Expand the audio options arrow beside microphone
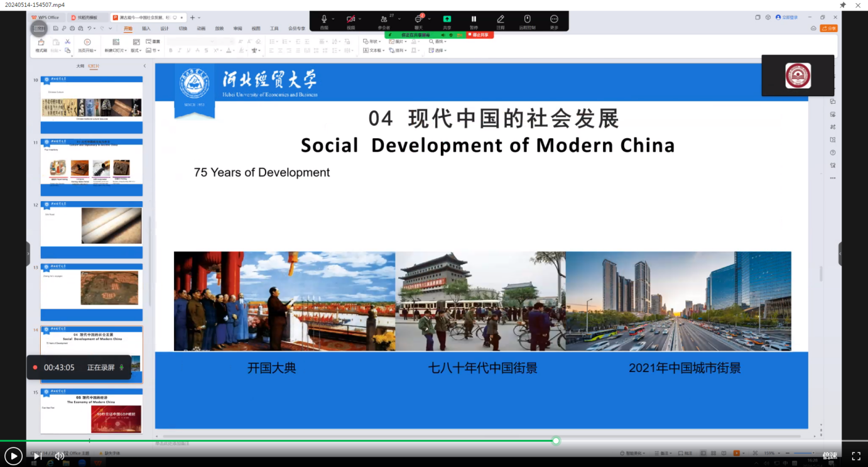This screenshot has height=467, width=868. (x=334, y=19)
